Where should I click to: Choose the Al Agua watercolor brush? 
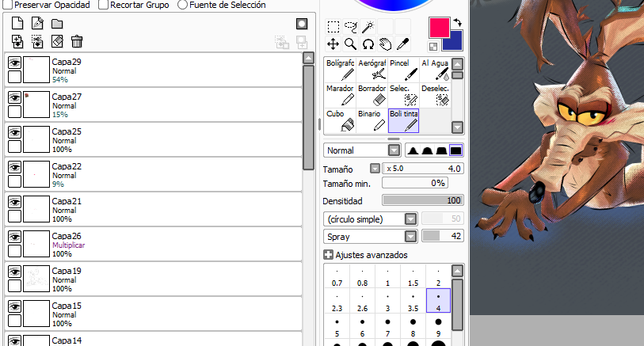(x=436, y=70)
